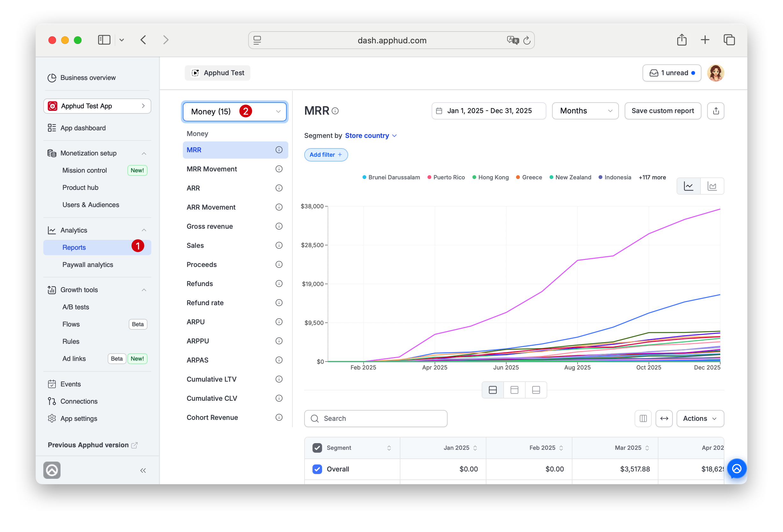
Task: Toggle the Segment header checkbox
Action: point(317,448)
